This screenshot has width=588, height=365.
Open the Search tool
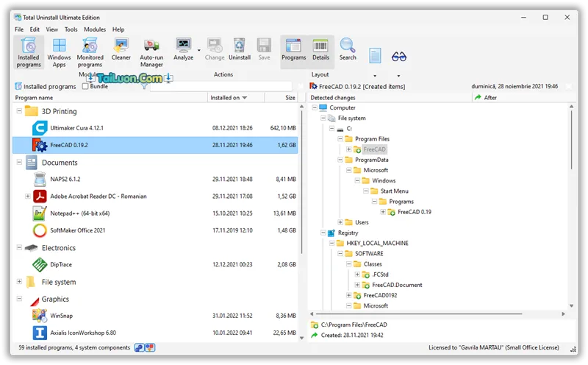tap(348, 49)
